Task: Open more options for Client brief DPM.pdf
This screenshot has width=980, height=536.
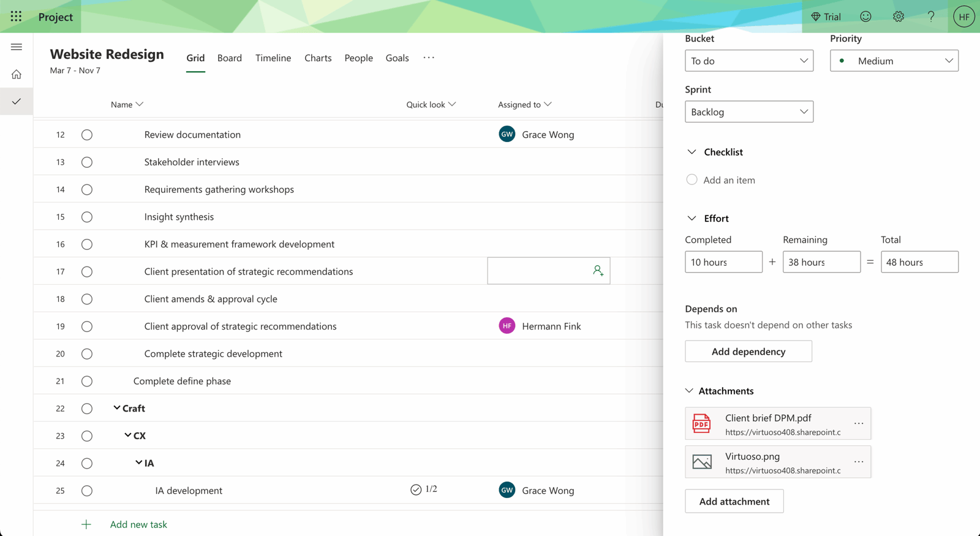Action: 859,424
